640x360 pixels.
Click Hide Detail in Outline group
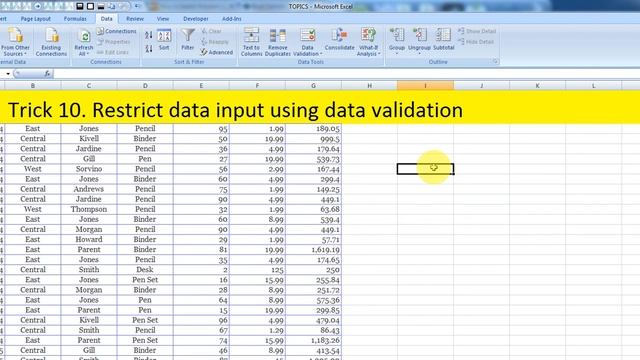(x=476, y=42)
